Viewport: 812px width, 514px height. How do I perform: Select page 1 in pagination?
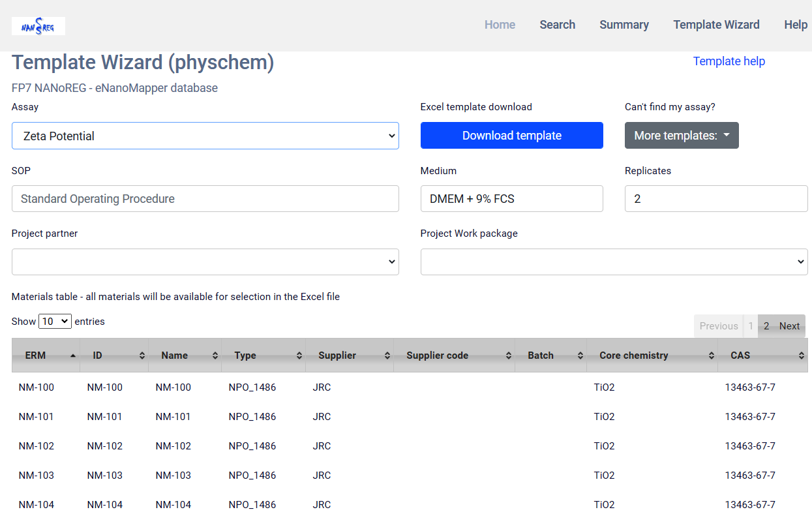click(x=751, y=326)
